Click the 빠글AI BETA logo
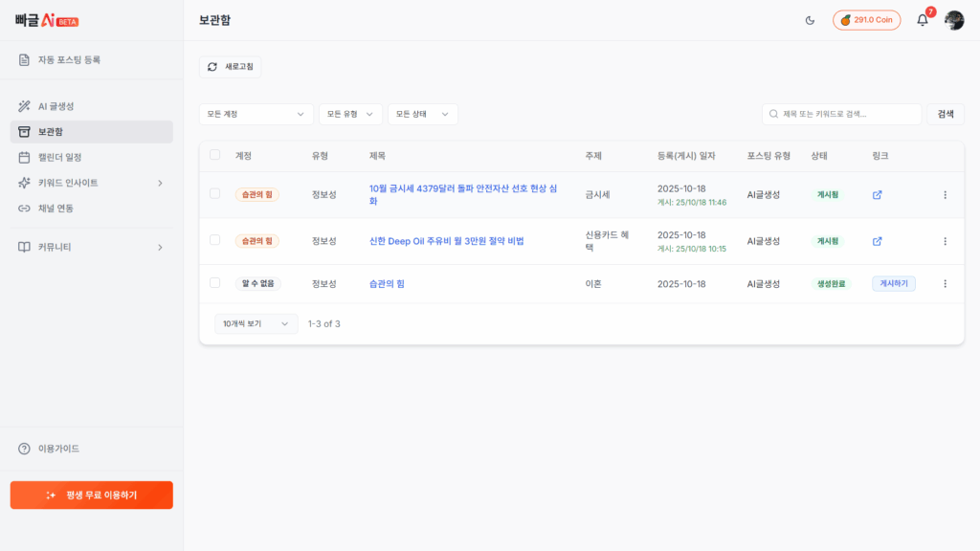The width and height of the screenshot is (980, 551). coord(47,20)
